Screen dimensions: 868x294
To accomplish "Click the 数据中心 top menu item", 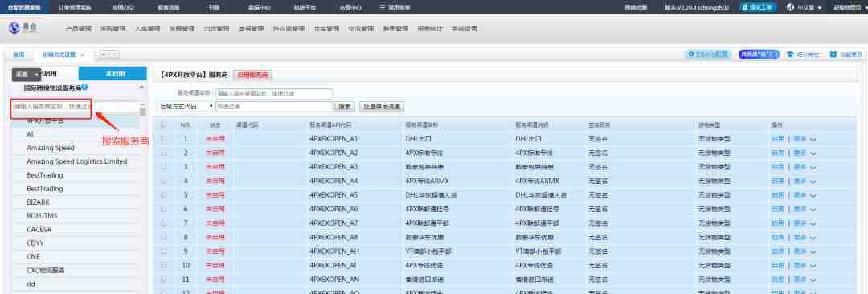I will pos(260,8).
